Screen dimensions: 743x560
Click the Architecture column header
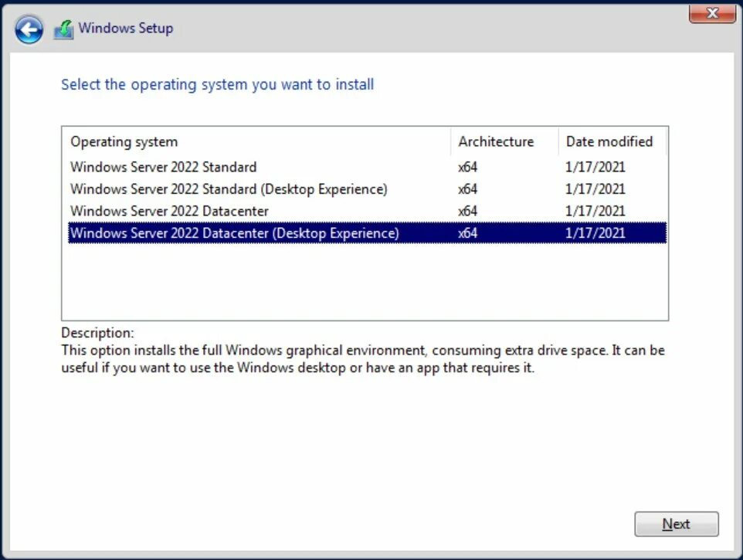click(496, 142)
